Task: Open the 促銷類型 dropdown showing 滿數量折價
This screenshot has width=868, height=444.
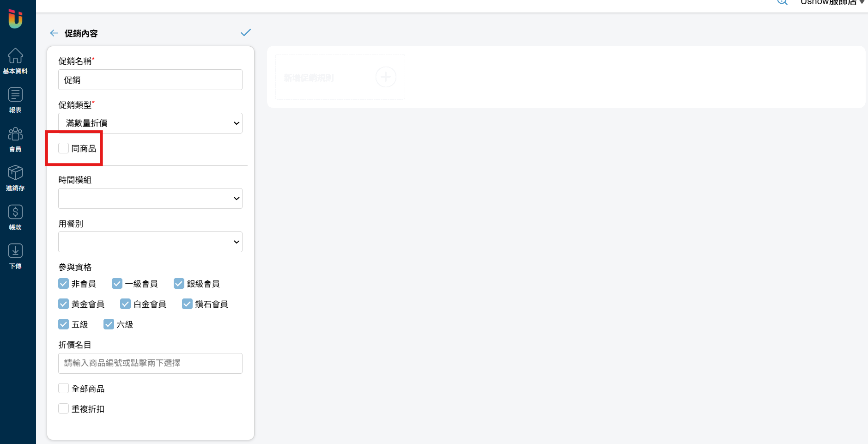Action: 150,123
